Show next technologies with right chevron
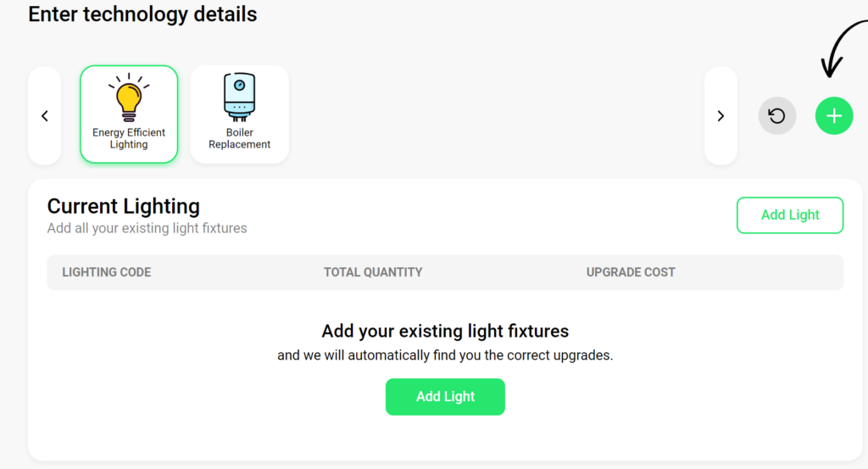Viewport: 868px width, 469px height. click(721, 115)
